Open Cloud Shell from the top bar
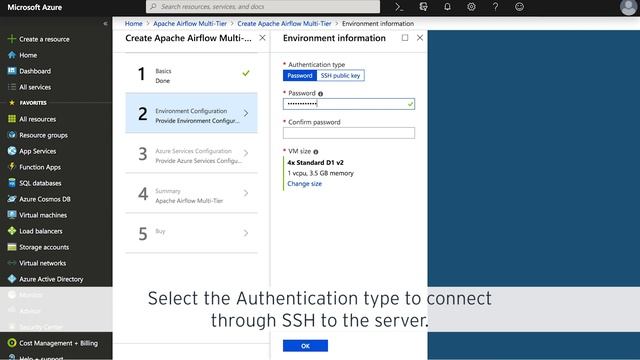 [x=399, y=7]
